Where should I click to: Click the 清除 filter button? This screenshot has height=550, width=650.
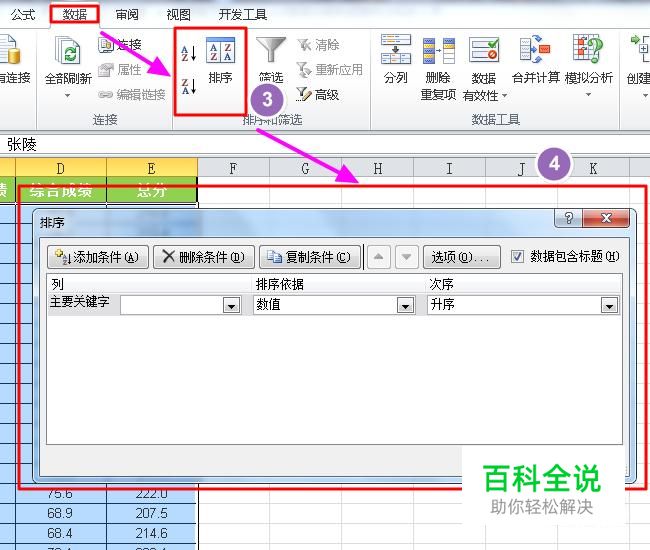(x=318, y=45)
